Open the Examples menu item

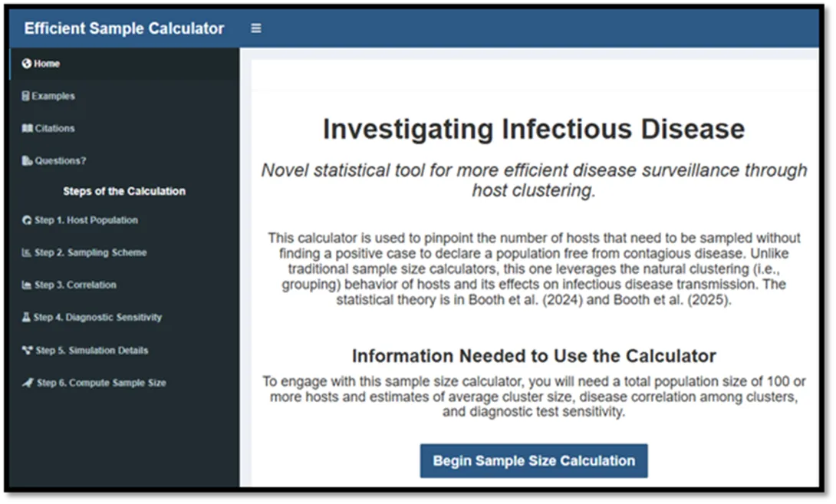[x=124, y=96]
